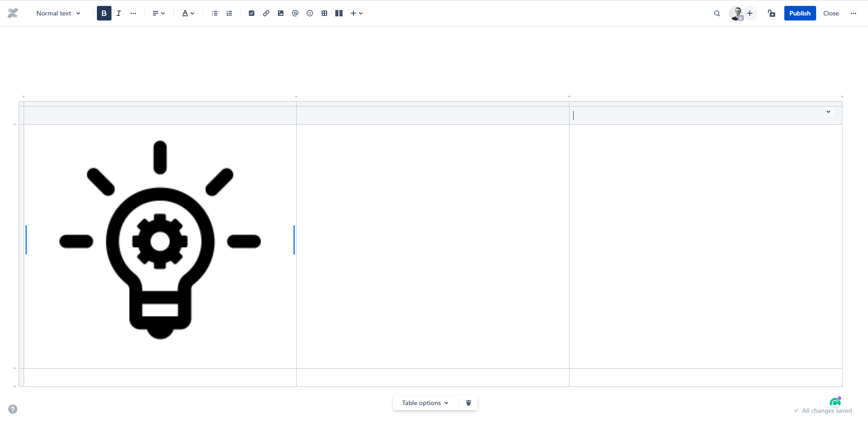Open the Normal text style dropdown
The height and width of the screenshot is (421, 868).
(58, 13)
